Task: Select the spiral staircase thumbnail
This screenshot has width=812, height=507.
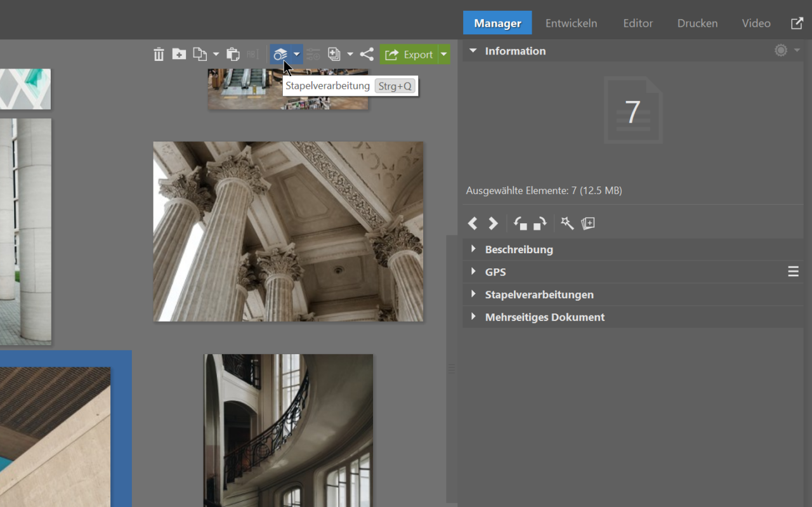Action: [x=288, y=430]
